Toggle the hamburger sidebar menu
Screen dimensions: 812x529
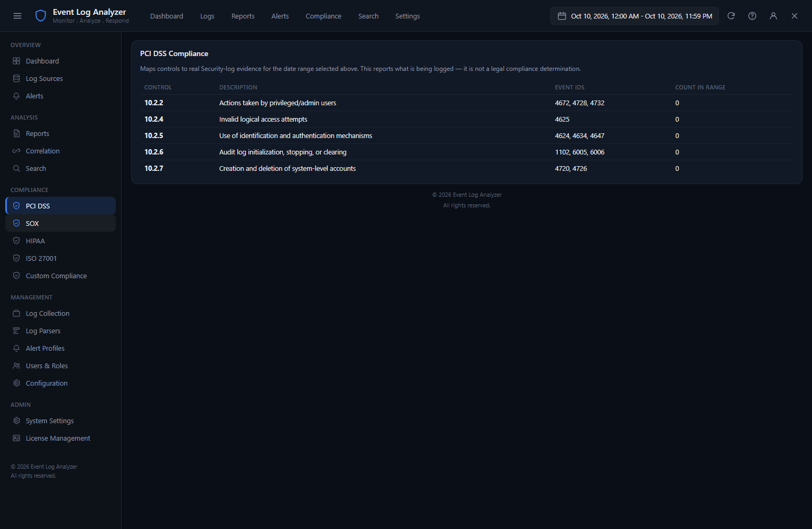17,16
